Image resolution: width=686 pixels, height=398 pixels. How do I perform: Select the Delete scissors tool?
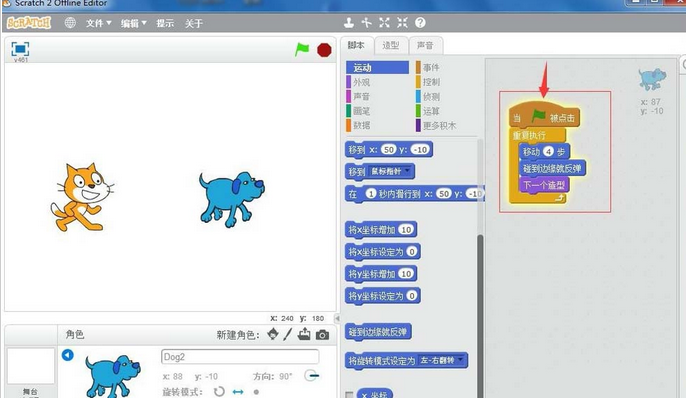(x=366, y=22)
